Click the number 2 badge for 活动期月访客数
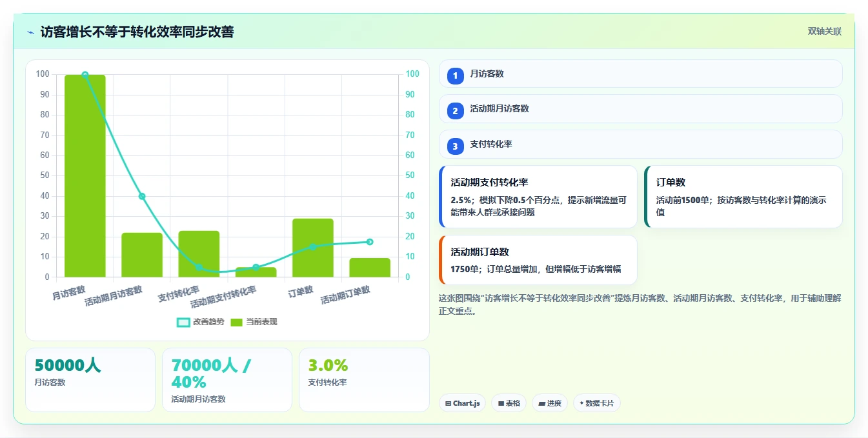 tap(455, 111)
